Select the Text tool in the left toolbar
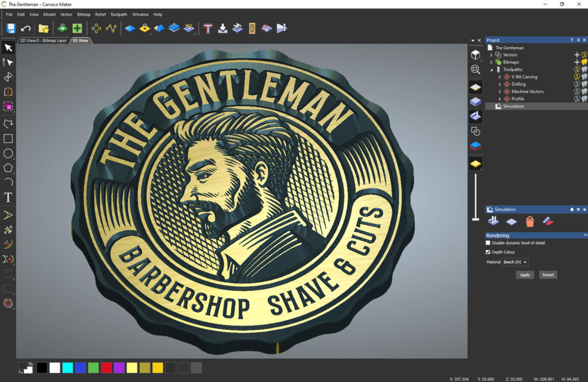Screen dimensions: 588x382 8,197
